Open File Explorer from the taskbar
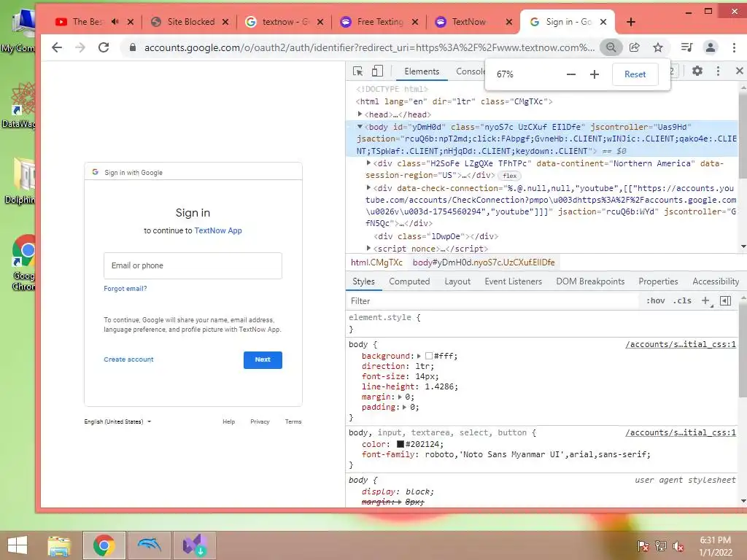Viewport: 747px width, 560px height. point(59,545)
